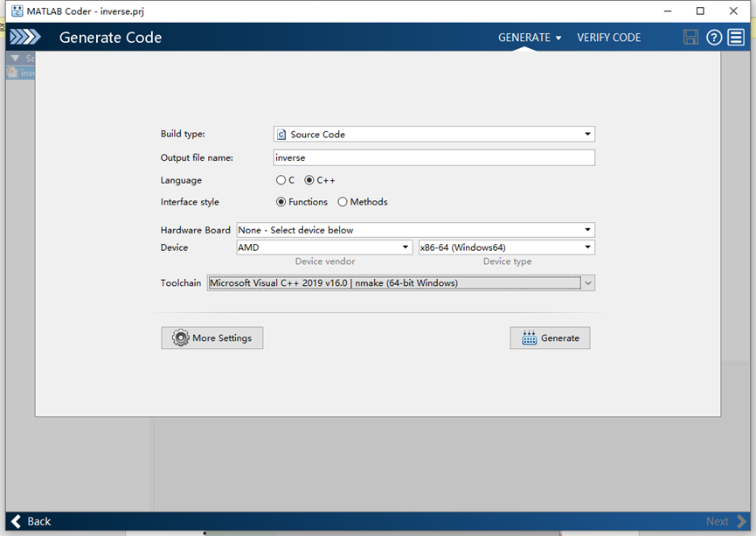Select the C++ language radio button
Screen dimensions: 756x536
pyautogui.click(x=309, y=180)
